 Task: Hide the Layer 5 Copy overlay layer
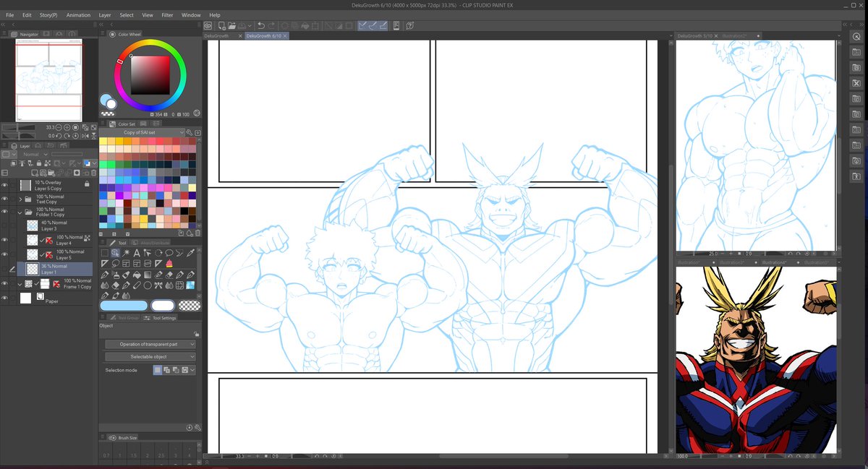coord(5,186)
